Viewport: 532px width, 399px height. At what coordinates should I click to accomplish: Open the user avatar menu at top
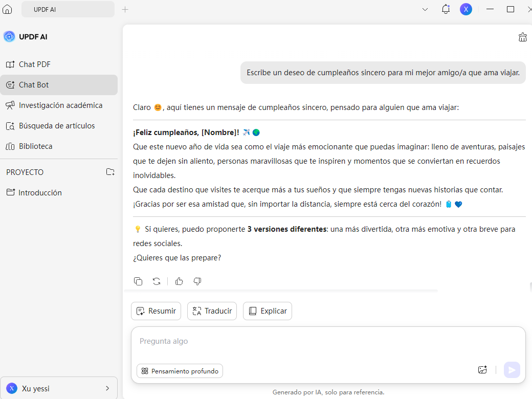click(465, 9)
